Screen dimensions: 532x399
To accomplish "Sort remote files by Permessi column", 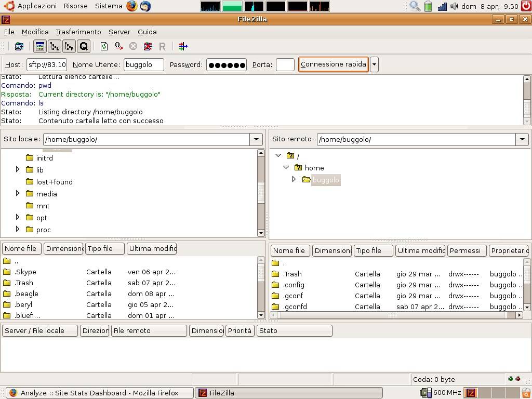I will click(466, 250).
